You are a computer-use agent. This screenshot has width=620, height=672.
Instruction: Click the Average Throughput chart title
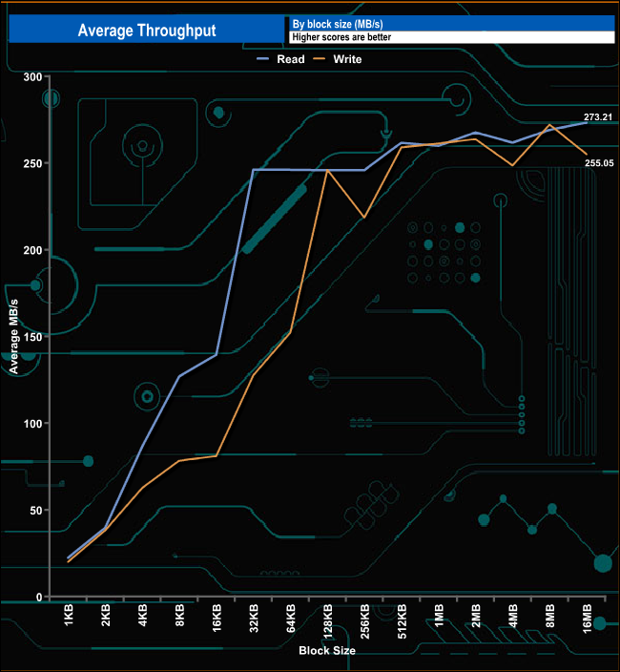(147, 31)
